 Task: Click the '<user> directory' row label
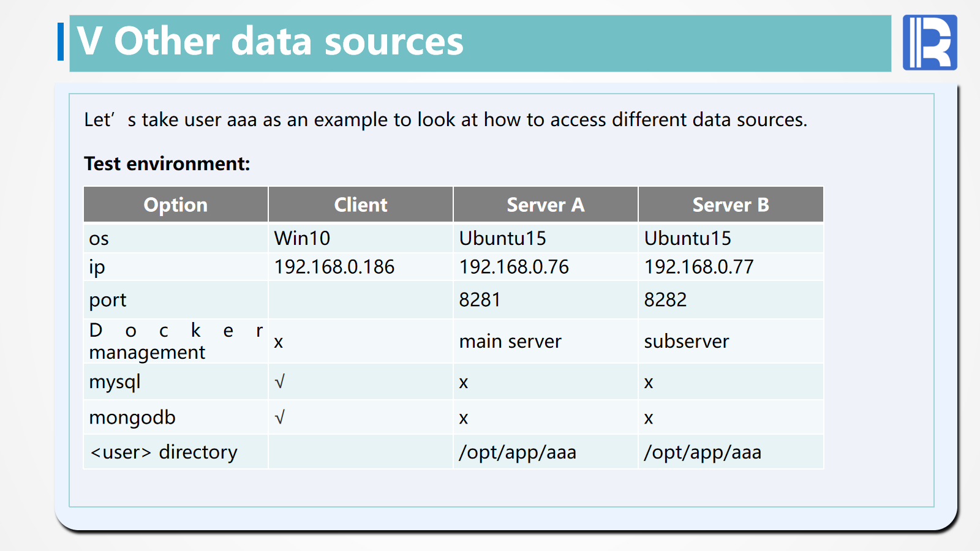(x=164, y=452)
